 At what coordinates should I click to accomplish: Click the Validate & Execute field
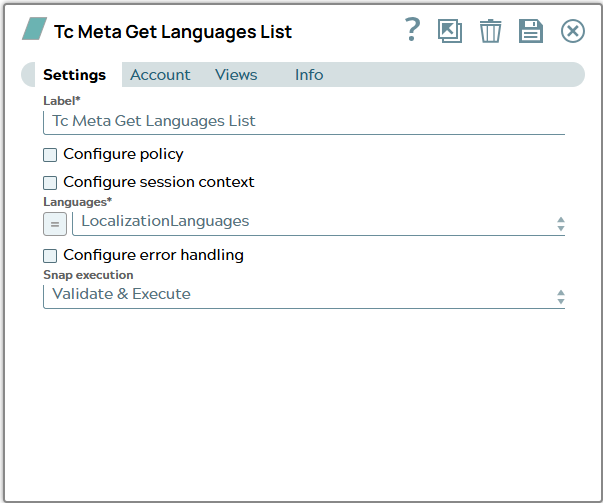(x=304, y=296)
